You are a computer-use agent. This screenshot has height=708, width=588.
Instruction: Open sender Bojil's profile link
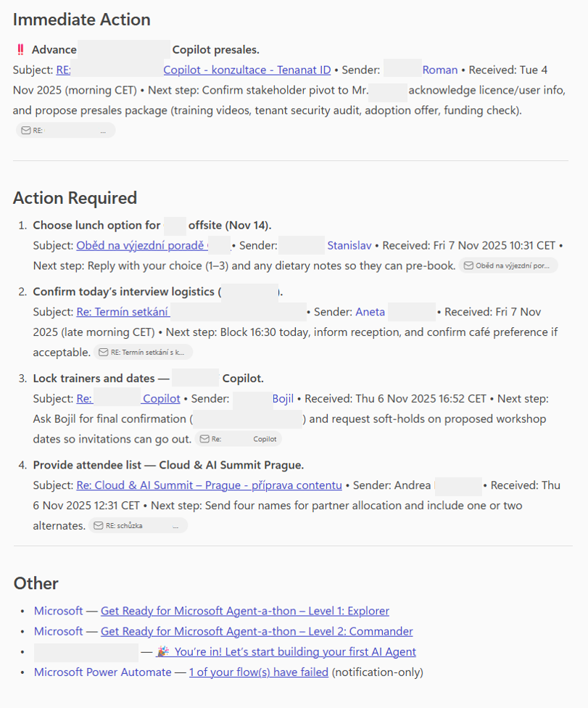(283, 399)
